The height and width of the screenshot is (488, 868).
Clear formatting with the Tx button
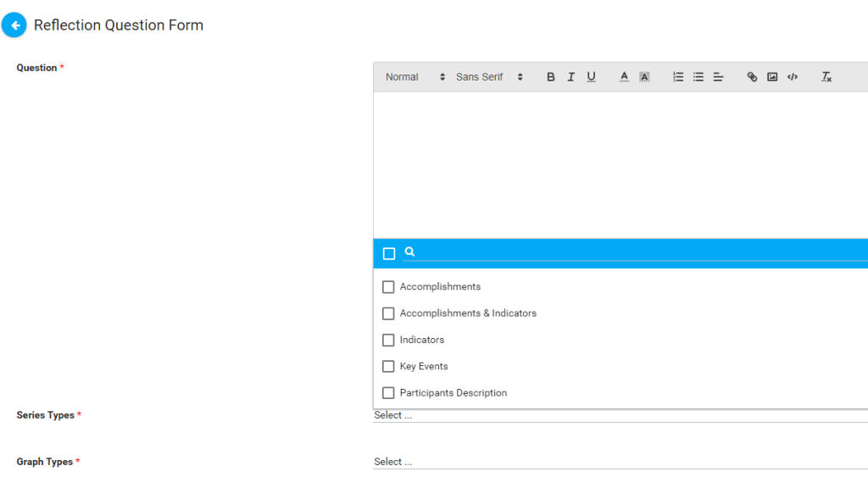[826, 76]
